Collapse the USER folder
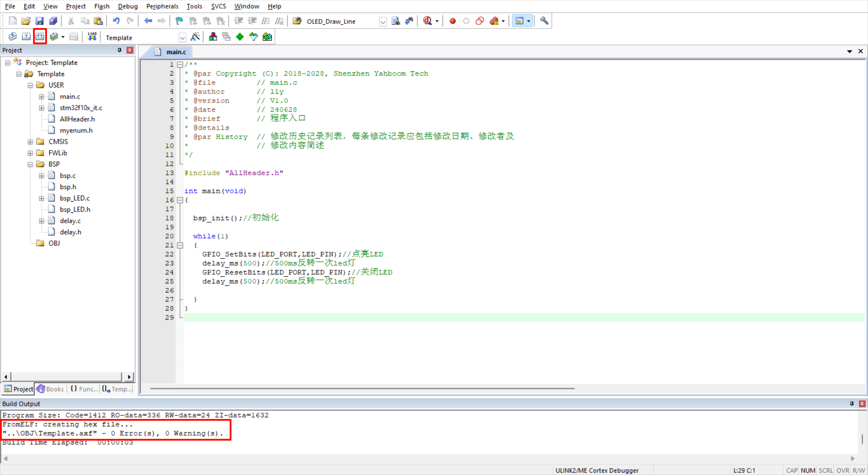Image resolution: width=868 pixels, height=475 pixels. (x=30, y=85)
